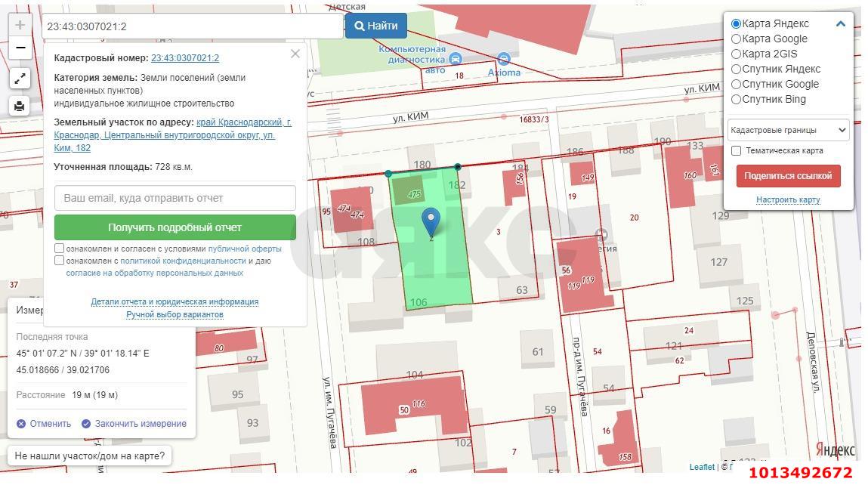The image size is (868, 485).
Task: Click Поделиться ссылкой button
Action: [788, 176]
